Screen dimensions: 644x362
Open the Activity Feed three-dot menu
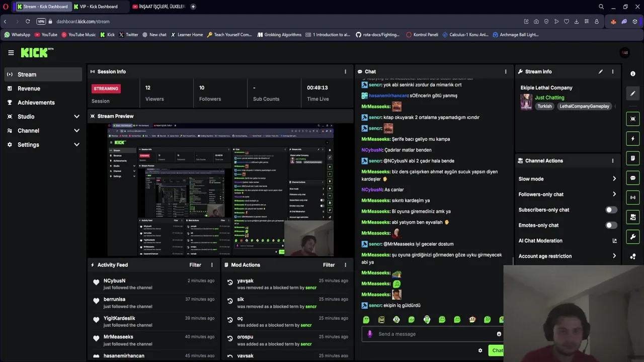(x=212, y=265)
